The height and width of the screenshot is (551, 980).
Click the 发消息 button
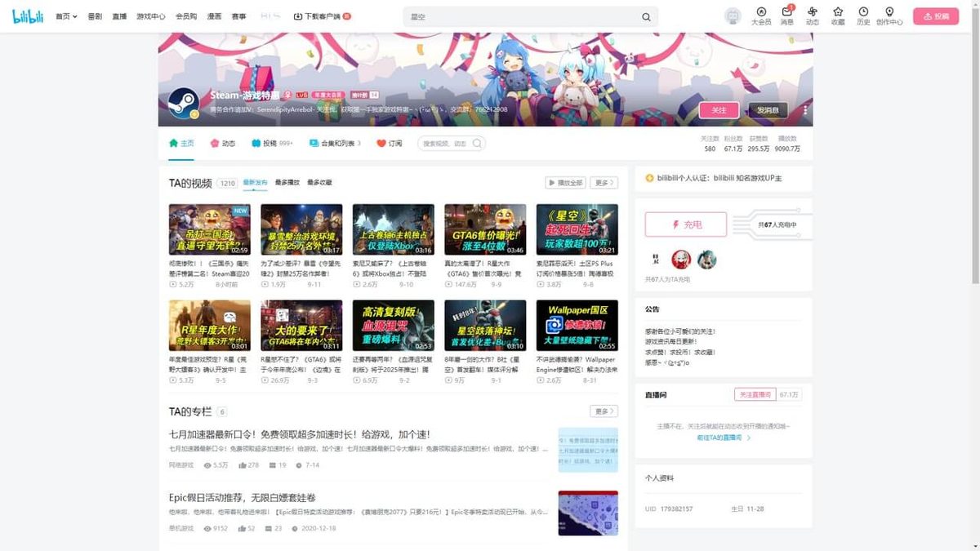(768, 110)
